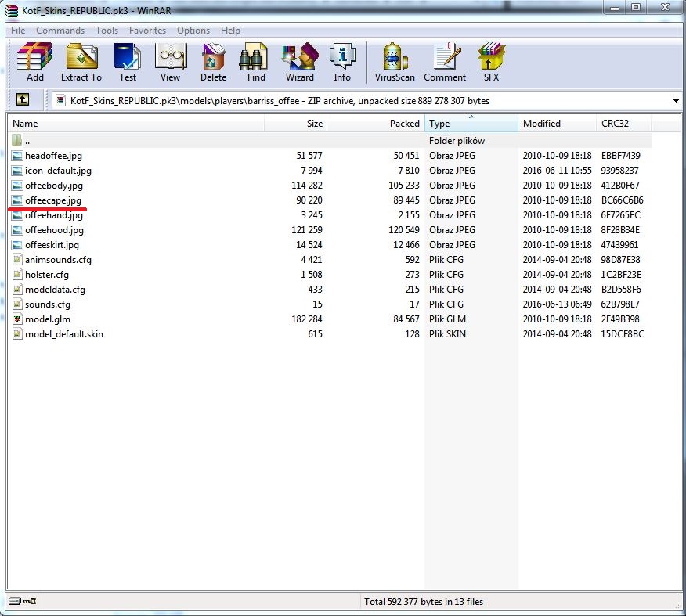The width and height of the screenshot is (686, 616).
Task: Click the disk drive icon in status bar
Action: (15, 601)
